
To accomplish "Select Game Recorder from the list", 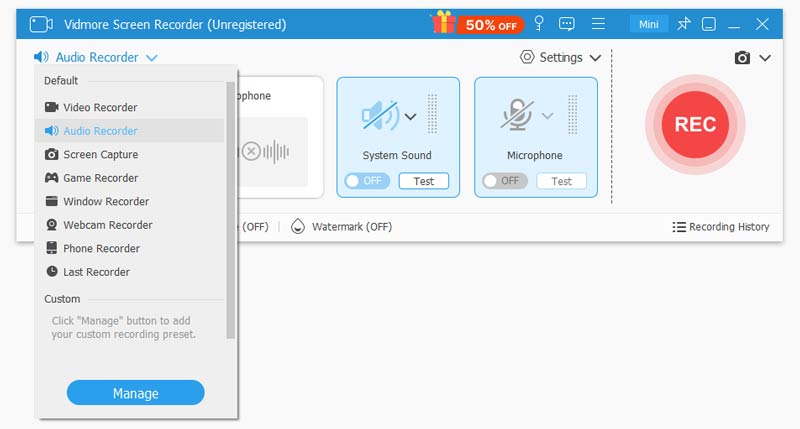I will pyautogui.click(x=130, y=178).
